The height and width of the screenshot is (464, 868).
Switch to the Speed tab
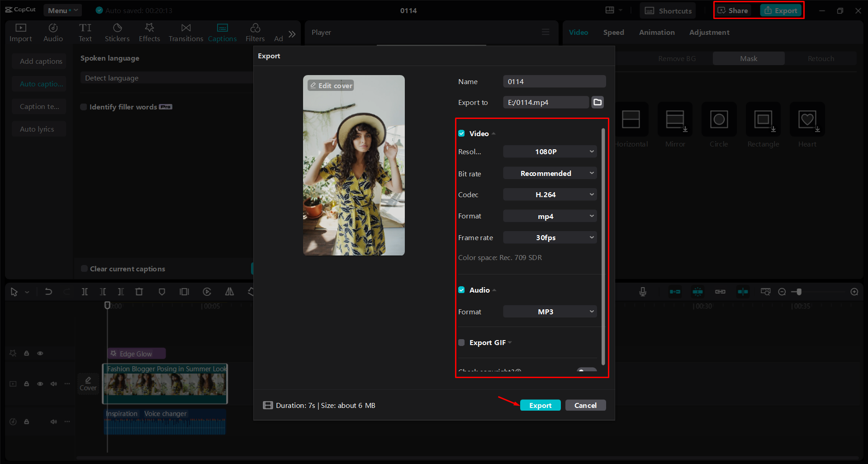(613, 32)
